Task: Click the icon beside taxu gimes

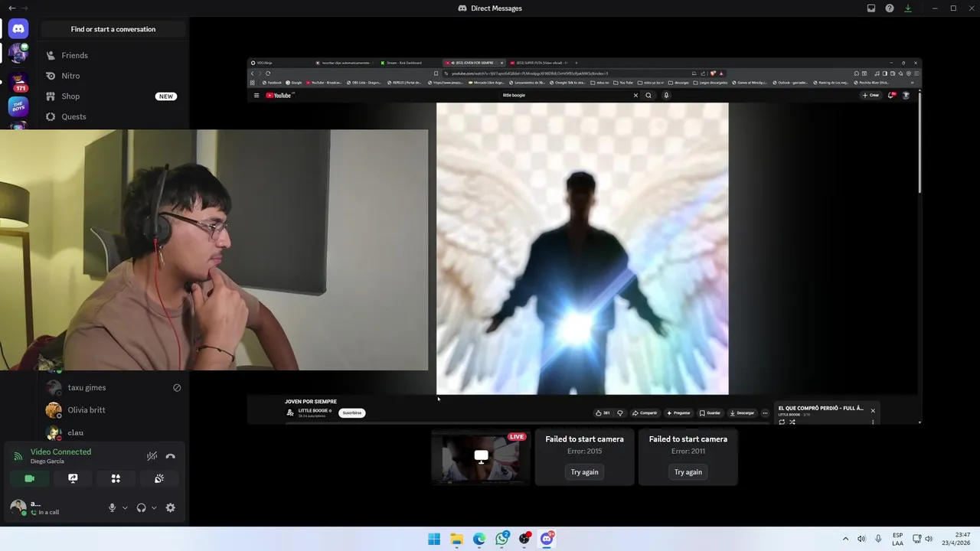Action: click(x=177, y=388)
